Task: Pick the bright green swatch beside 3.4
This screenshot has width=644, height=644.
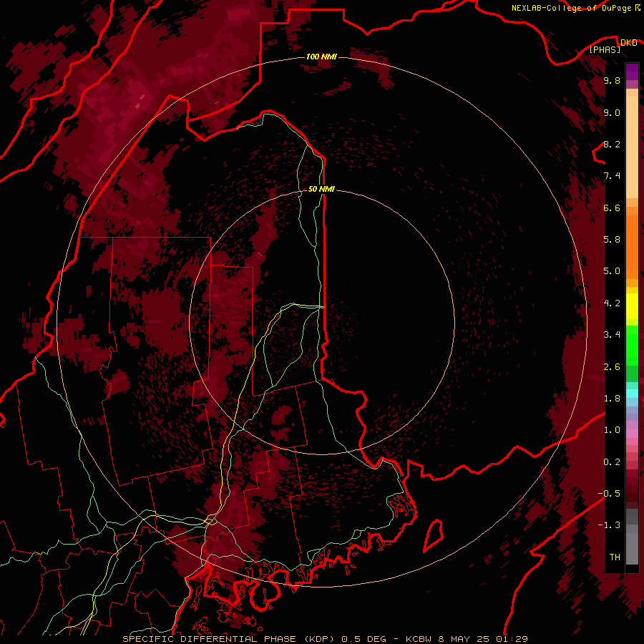Action: (x=632, y=345)
